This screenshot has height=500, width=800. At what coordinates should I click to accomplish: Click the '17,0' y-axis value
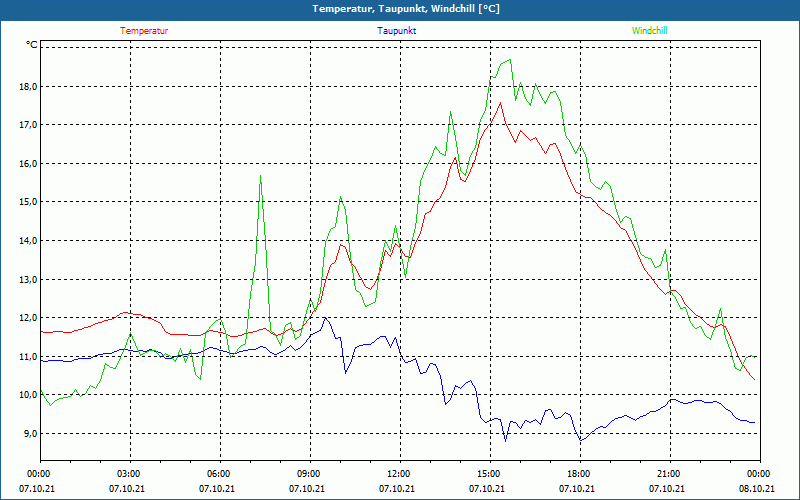29,125
